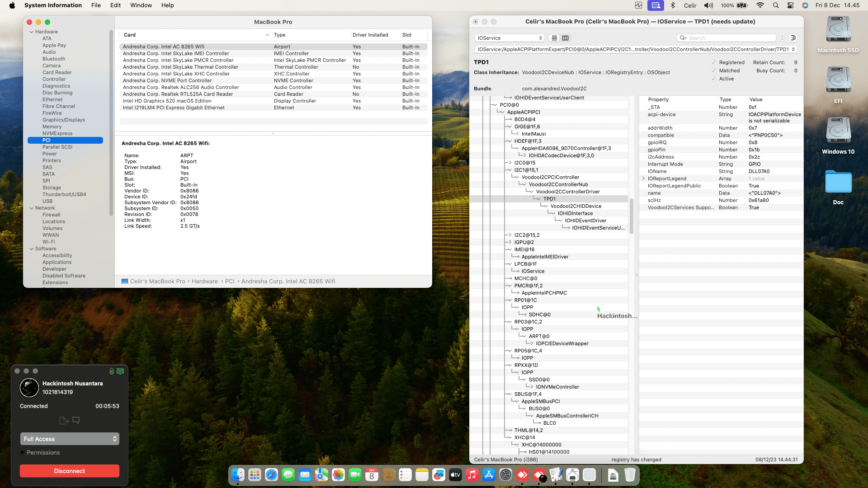
Task: Toggle the Matched checkbox
Action: point(713,70)
